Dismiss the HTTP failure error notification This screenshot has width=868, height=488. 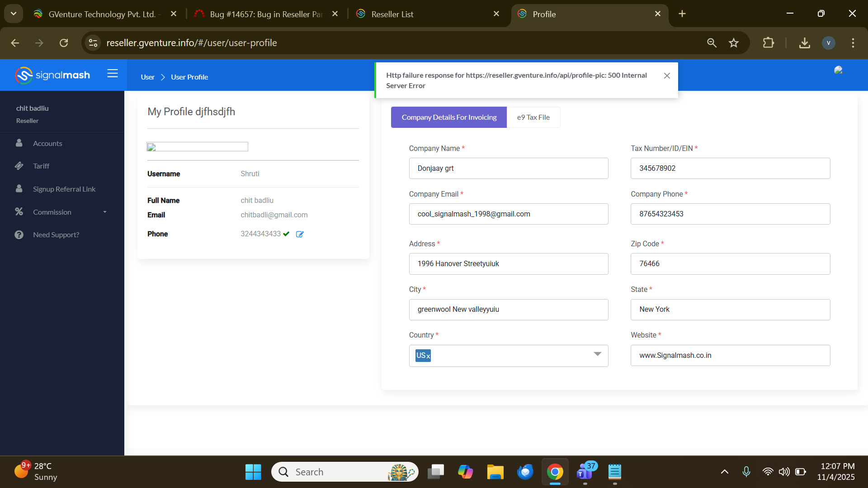pyautogui.click(x=667, y=76)
